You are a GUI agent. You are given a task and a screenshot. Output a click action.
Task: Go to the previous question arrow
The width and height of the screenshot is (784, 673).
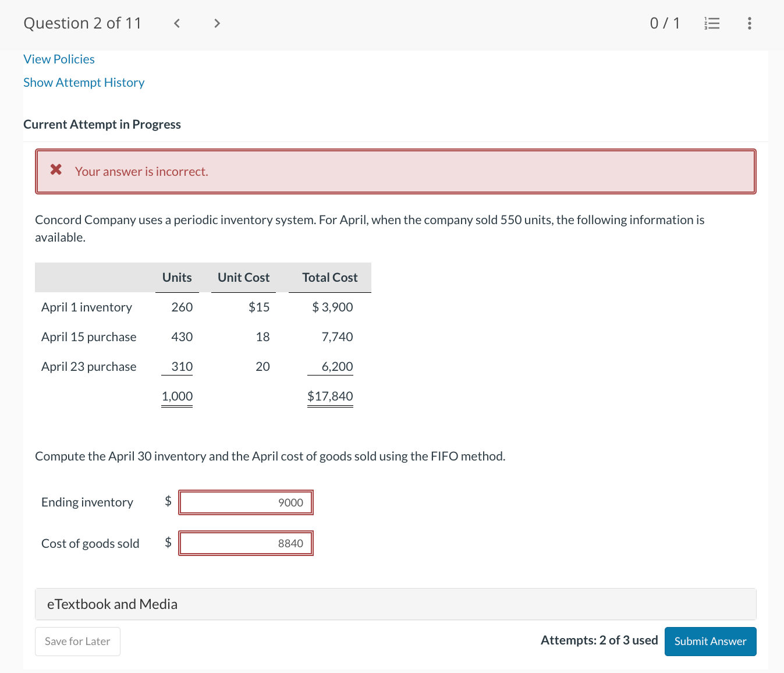177,23
